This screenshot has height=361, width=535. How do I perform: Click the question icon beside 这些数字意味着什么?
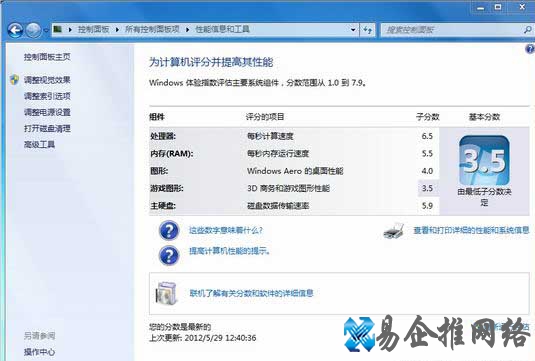(x=169, y=230)
